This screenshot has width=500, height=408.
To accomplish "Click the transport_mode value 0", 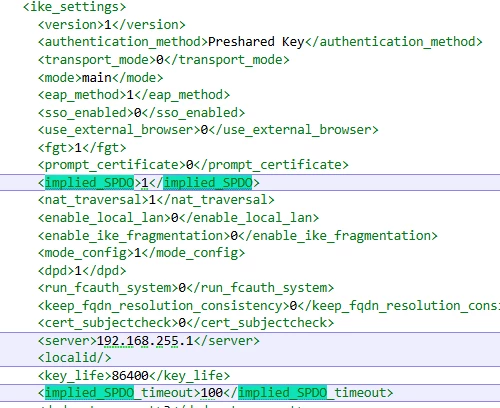I will pyautogui.click(x=160, y=60).
